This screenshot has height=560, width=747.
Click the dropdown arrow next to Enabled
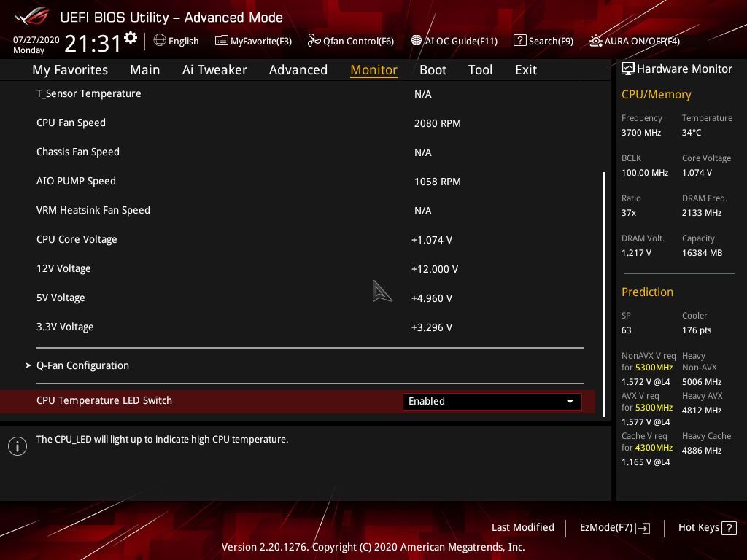click(570, 402)
